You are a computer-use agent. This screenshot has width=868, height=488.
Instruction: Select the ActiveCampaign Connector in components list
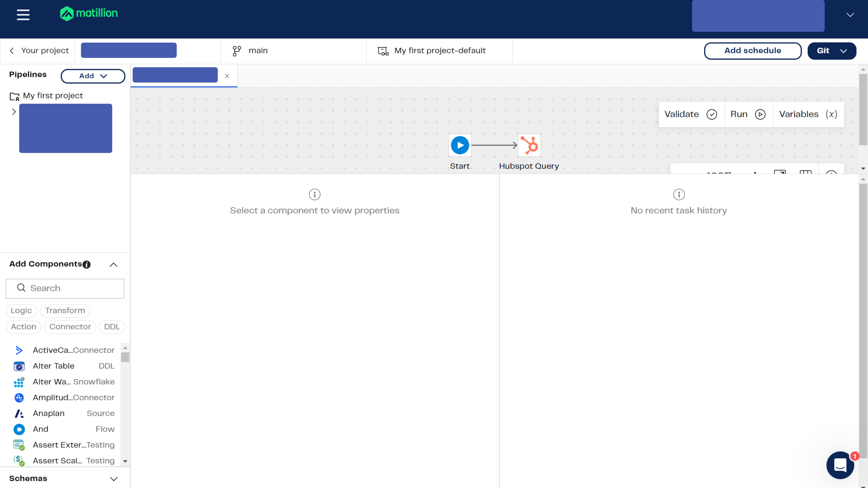64,350
